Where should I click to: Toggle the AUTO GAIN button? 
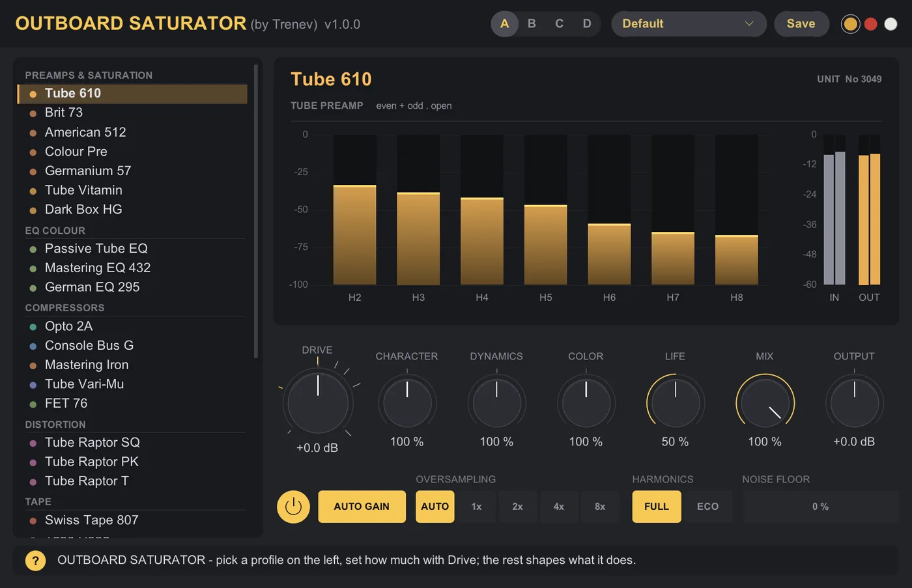(x=362, y=507)
